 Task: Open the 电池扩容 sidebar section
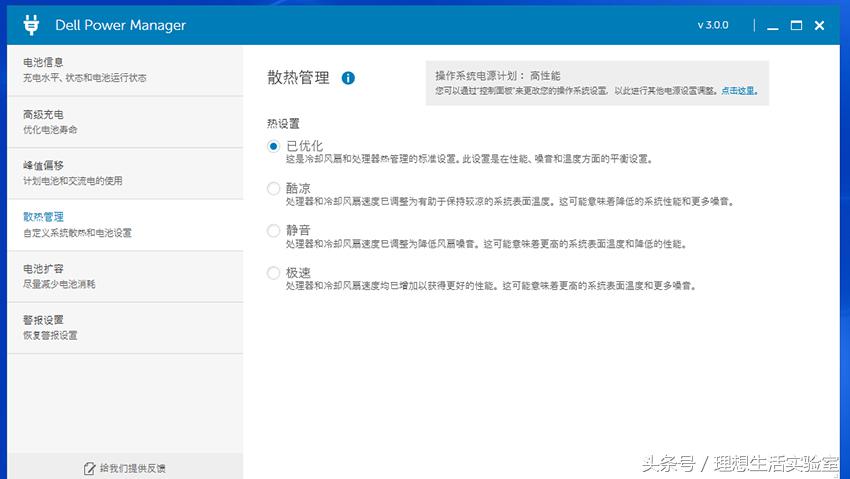[125, 276]
